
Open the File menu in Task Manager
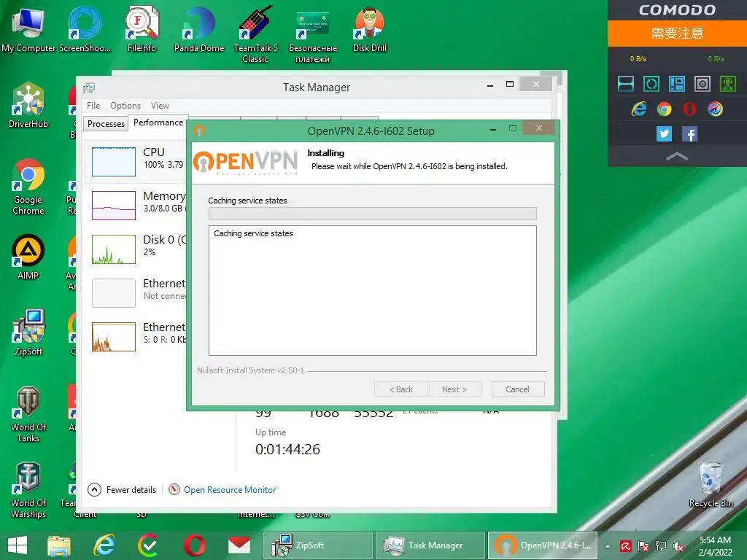click(93, 106)
